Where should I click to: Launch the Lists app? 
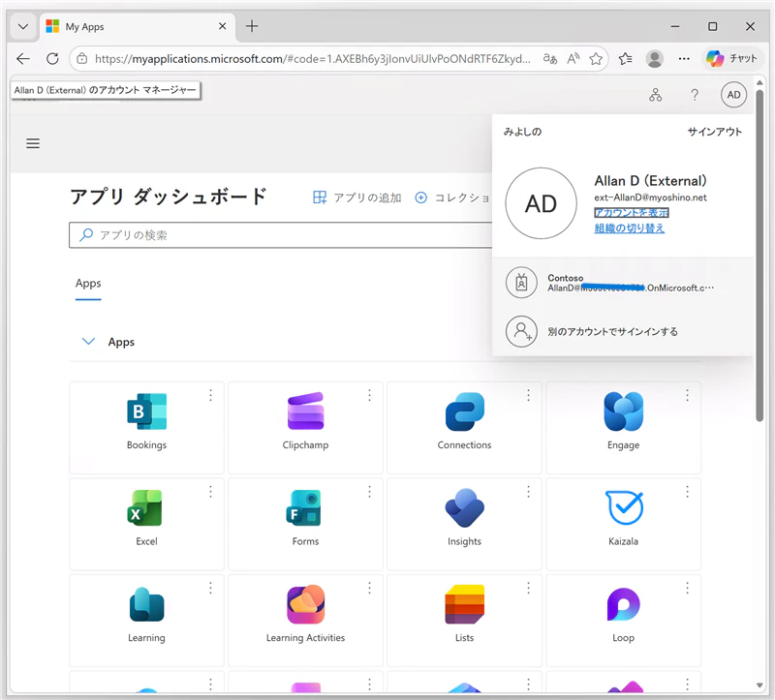[464, 620]
